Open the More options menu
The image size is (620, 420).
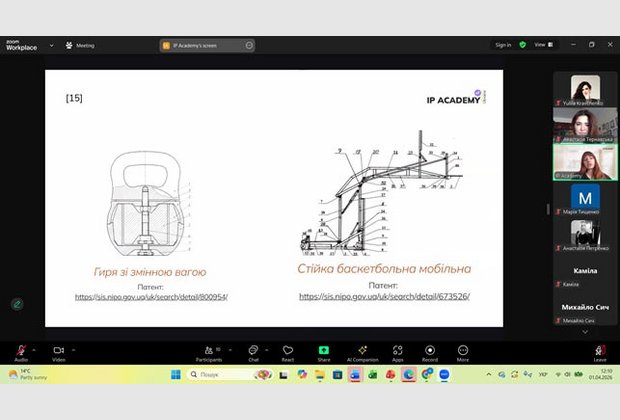point(463,353)
